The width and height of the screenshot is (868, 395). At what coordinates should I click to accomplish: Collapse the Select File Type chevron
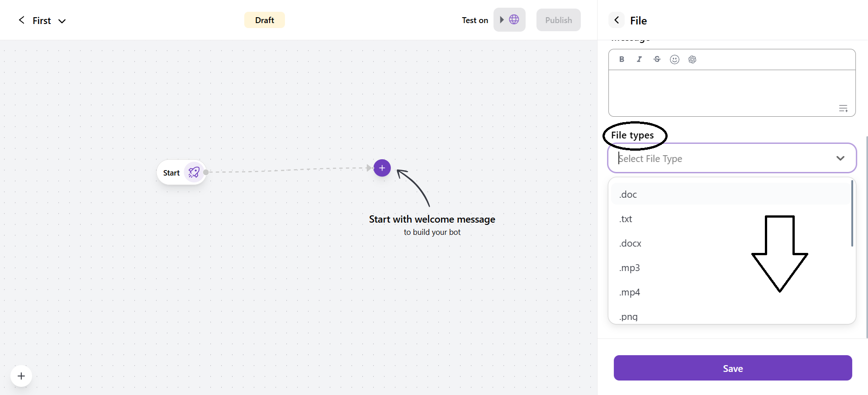[x=840, y=158]
